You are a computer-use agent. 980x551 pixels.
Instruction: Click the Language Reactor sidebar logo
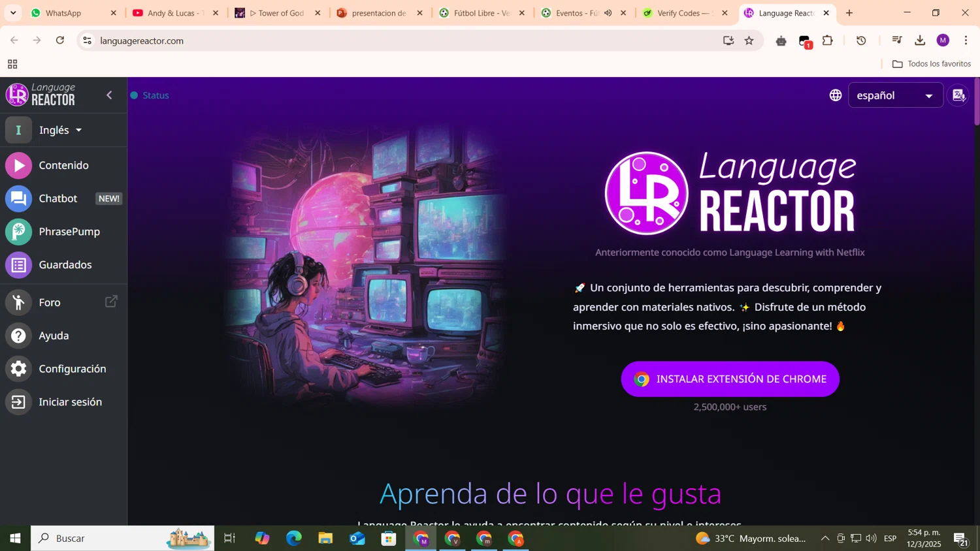coord(41,95)
